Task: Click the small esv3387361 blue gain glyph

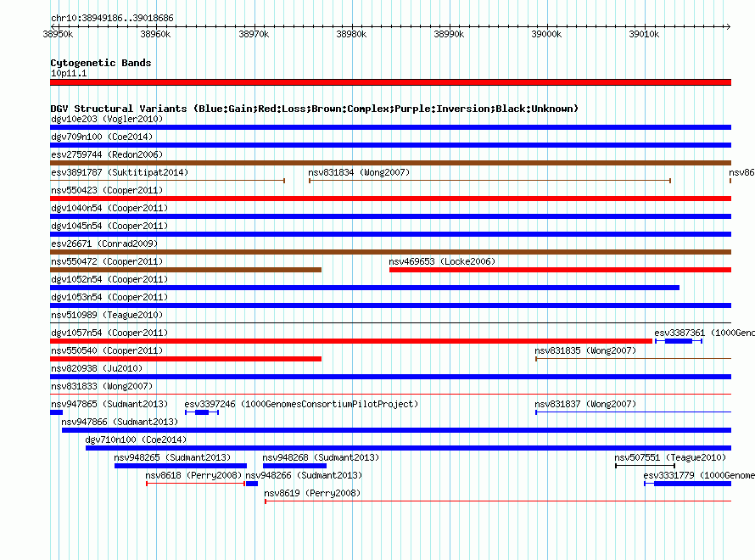Action: [679, 341]
